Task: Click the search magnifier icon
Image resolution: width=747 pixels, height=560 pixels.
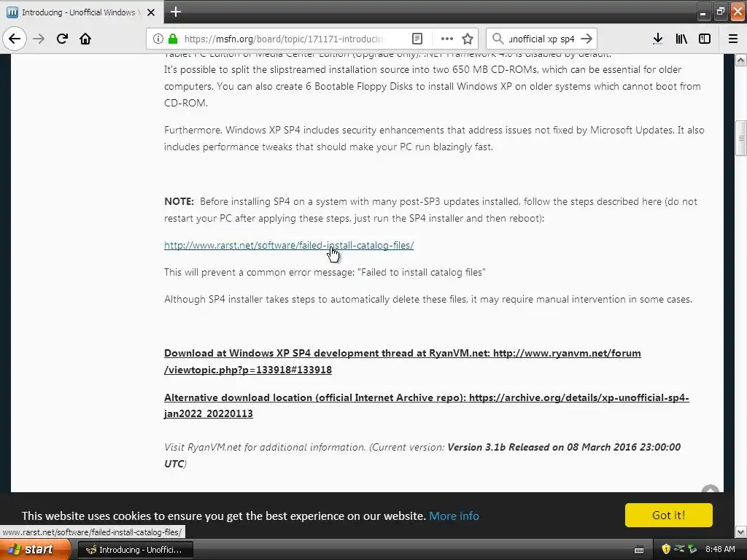Action: [x=498, y=39]
